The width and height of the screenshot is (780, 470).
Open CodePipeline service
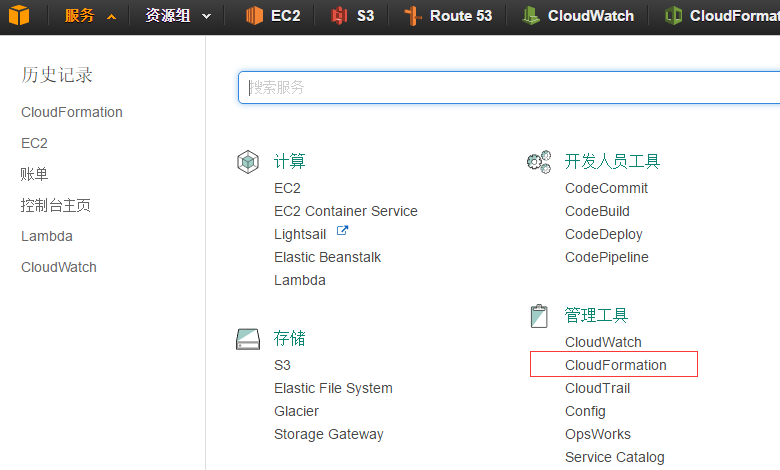click(x=607, y=257)
